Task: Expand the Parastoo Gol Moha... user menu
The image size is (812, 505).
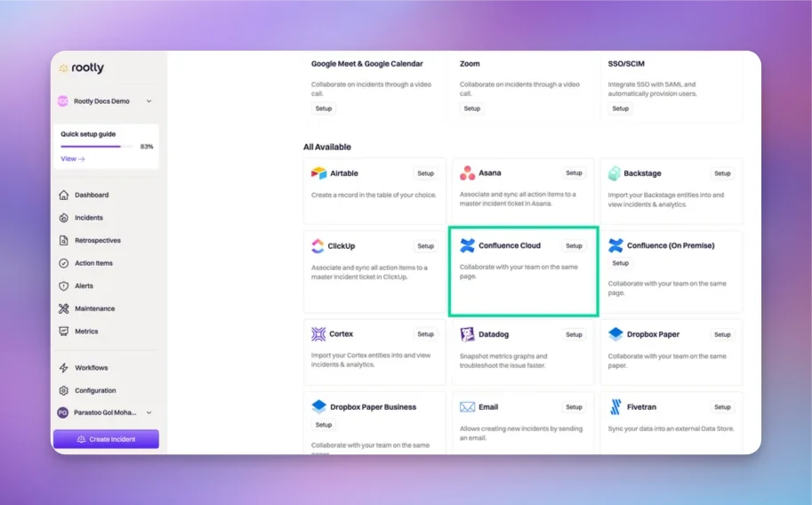Action: 149,413
